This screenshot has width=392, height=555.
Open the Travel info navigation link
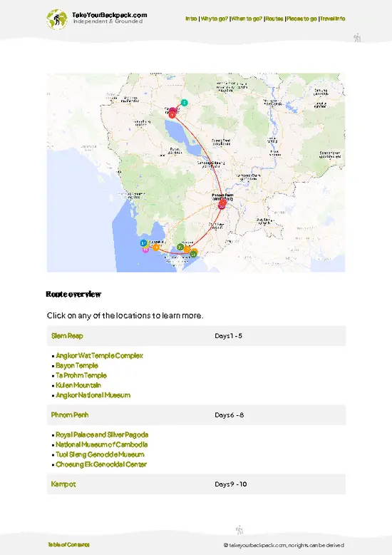333,19
